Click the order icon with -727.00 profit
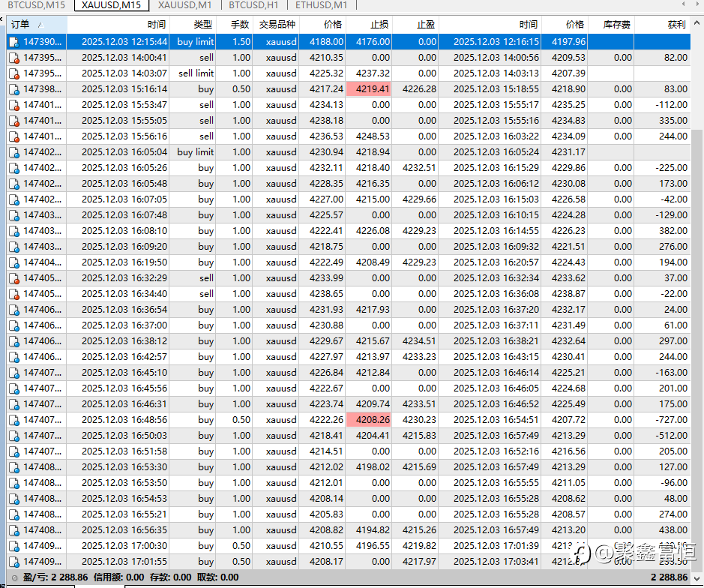The image size is (704, 588). pos(14,421)
